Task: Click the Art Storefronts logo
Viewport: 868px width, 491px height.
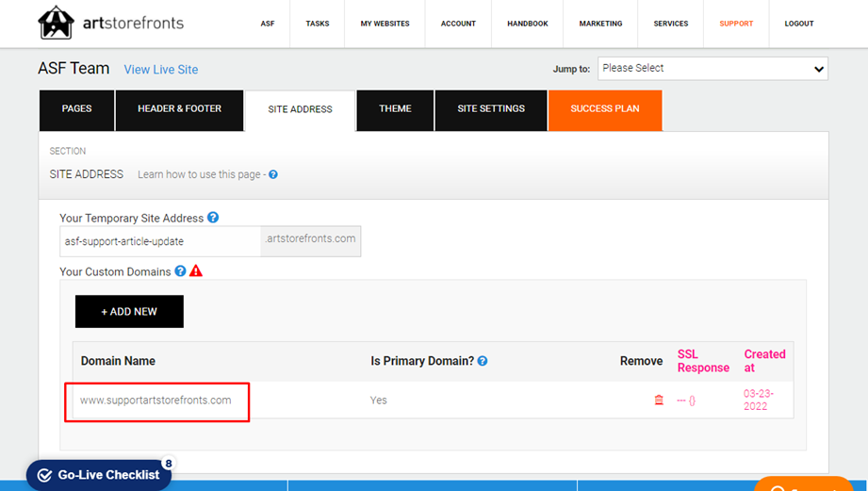Action: click(x=110, y=23)
